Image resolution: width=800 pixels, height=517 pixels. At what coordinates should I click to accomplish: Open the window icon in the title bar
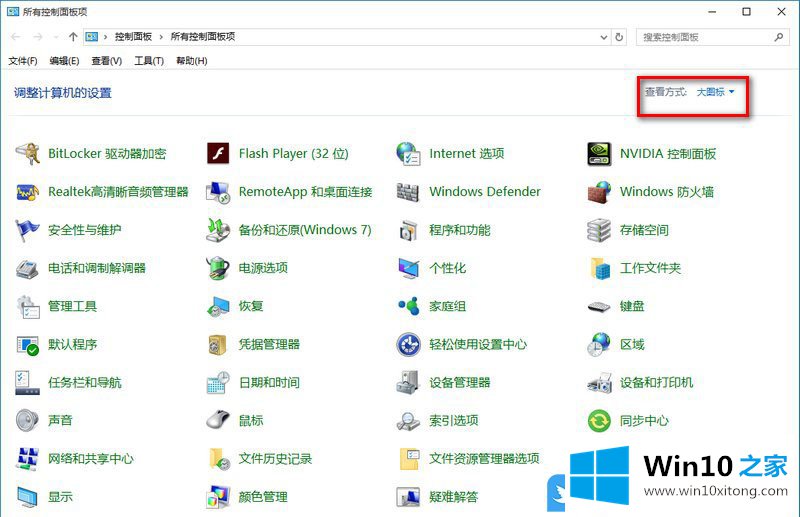tap(13, 11)
